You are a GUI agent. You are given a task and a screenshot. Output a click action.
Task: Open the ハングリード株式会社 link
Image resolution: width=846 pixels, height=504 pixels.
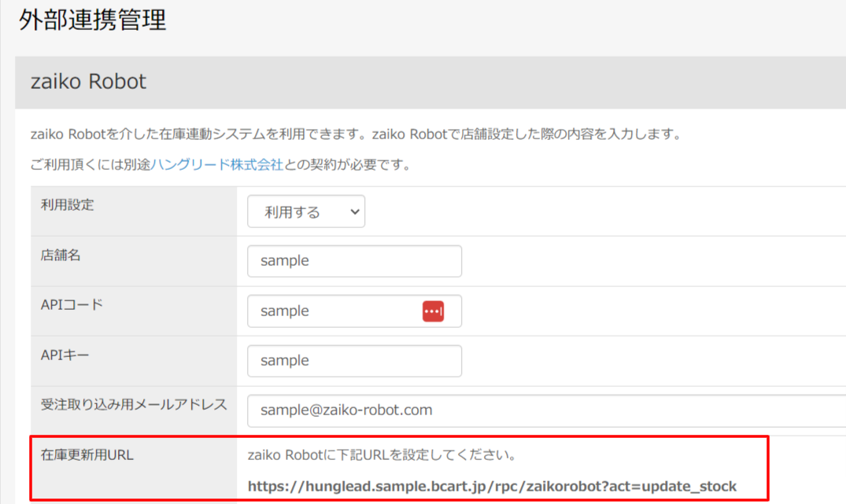(217, 164)
